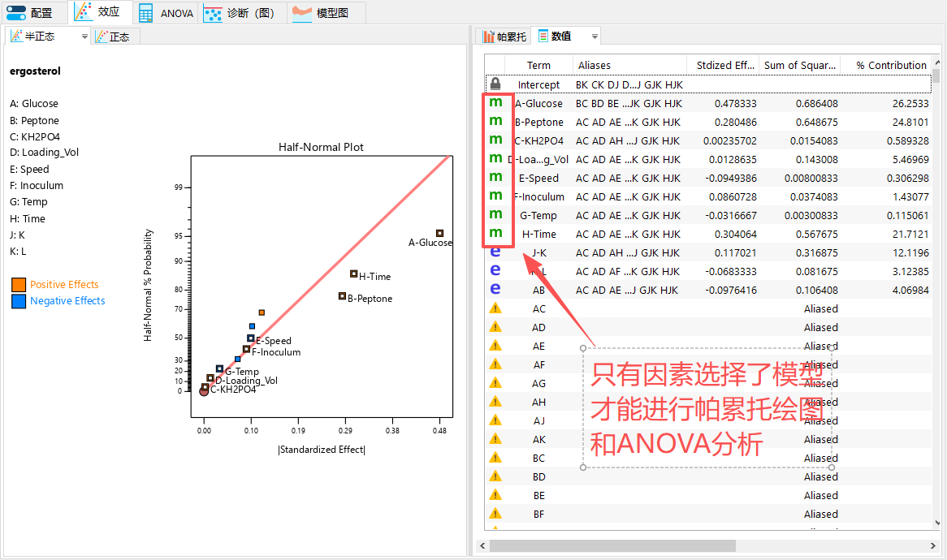Screen dimensions: 947x560
Task: Select the 诊断（图） diagnostics icon
Action: click(214, 13)
